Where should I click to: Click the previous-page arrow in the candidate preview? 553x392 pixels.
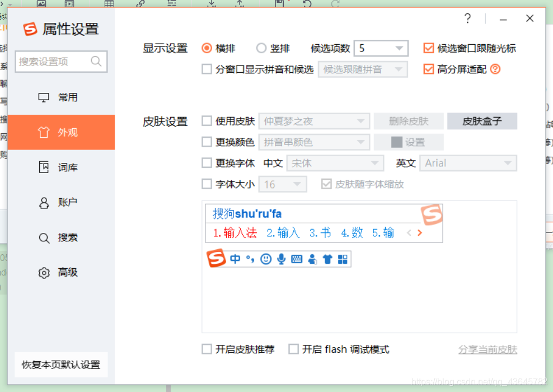(409, 233)
